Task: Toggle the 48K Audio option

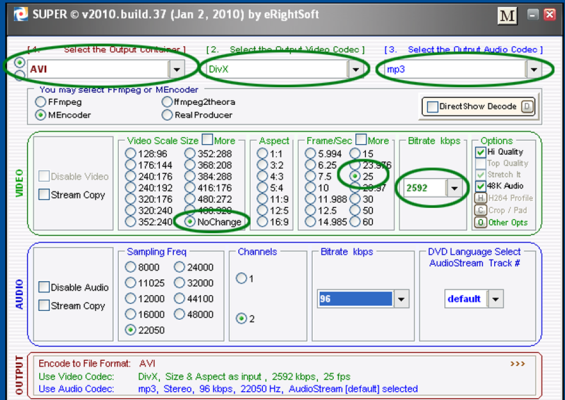Action: point(480,186)
